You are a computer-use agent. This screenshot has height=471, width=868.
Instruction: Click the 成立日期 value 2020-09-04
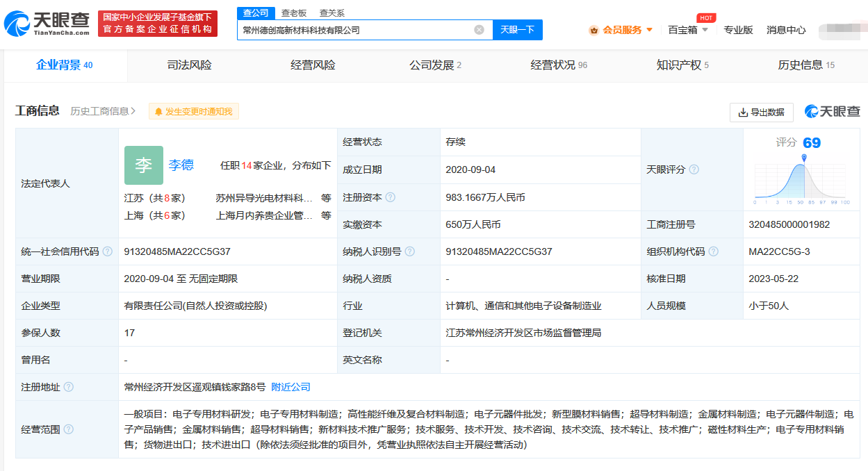pos(470,170)
